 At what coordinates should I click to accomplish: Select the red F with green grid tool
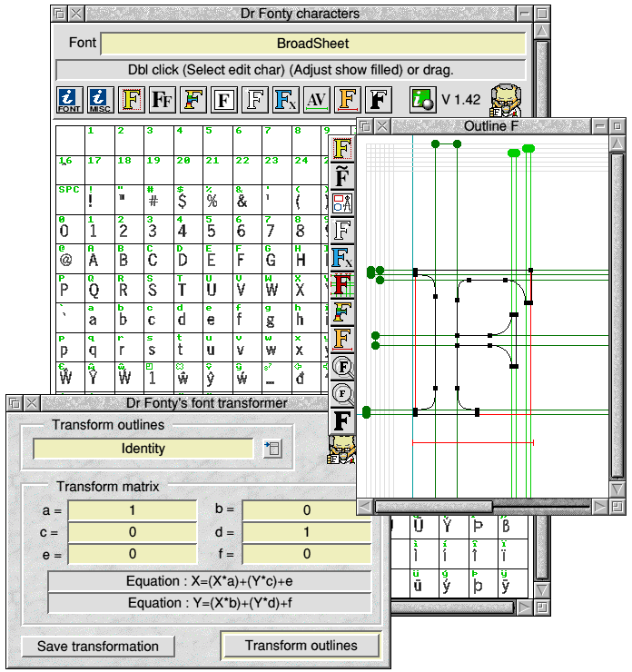342,284
